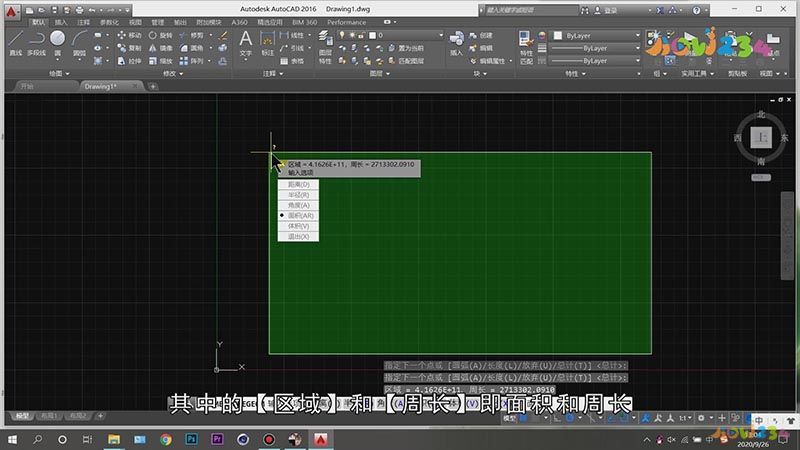Expand the Draw (绘图) panel
Screen dimensions: 800x450
tap(59, 73)
